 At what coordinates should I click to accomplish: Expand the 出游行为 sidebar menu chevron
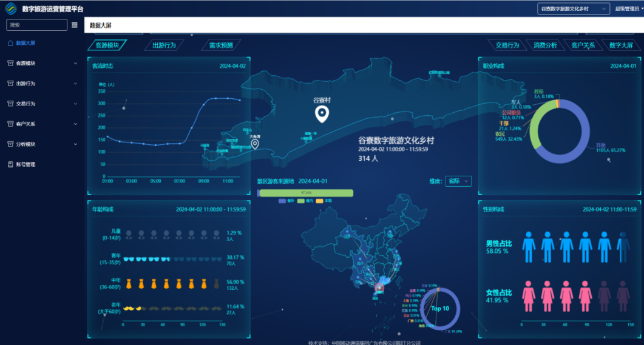click(75, 84)
